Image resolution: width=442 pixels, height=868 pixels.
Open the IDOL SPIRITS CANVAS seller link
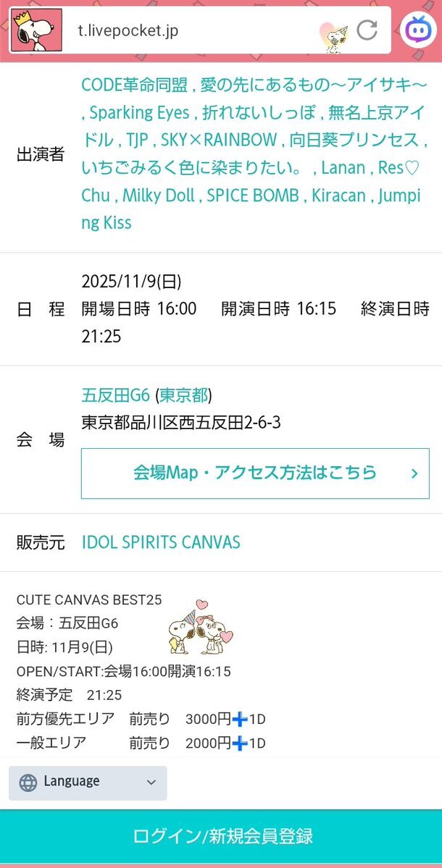(x=161, y=542)
